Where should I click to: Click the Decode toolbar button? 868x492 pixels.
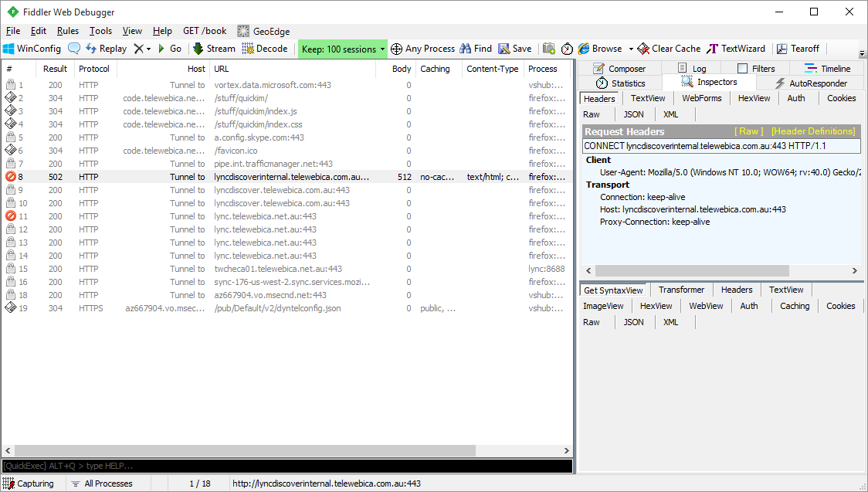coord(264,49)
